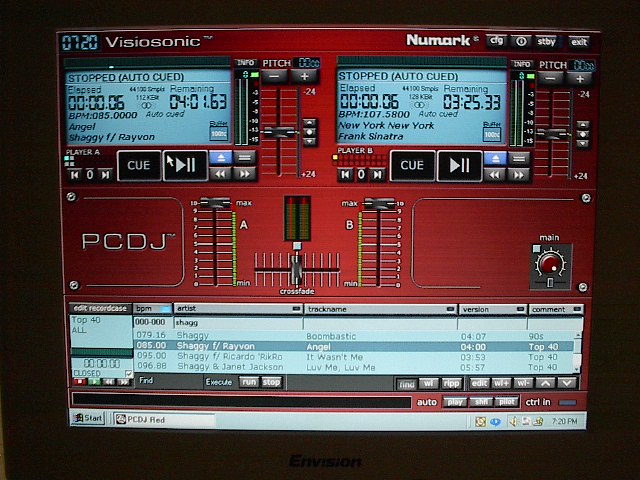Rewind the track on Player B
Viewport: 640px width, 480px height.
click(495, 175)
